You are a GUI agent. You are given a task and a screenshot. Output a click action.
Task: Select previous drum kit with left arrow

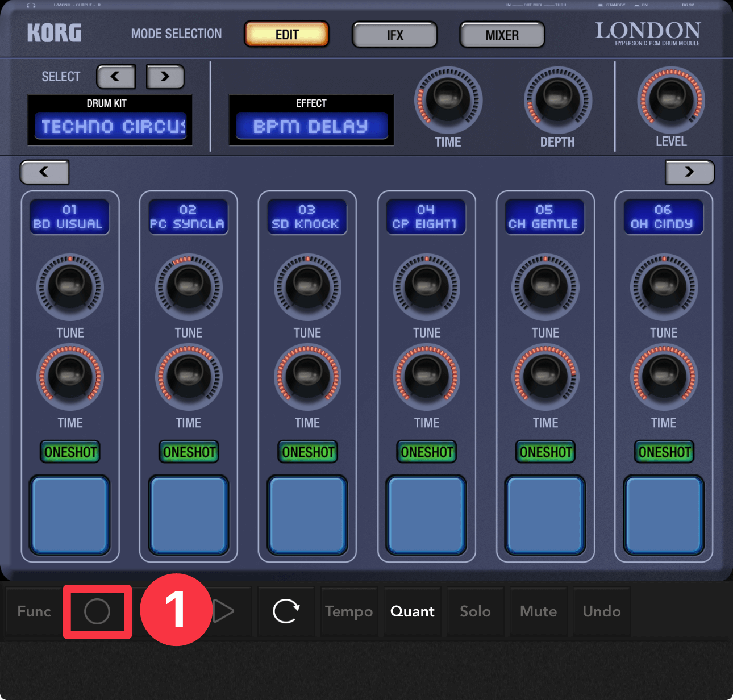coord(116,77)
